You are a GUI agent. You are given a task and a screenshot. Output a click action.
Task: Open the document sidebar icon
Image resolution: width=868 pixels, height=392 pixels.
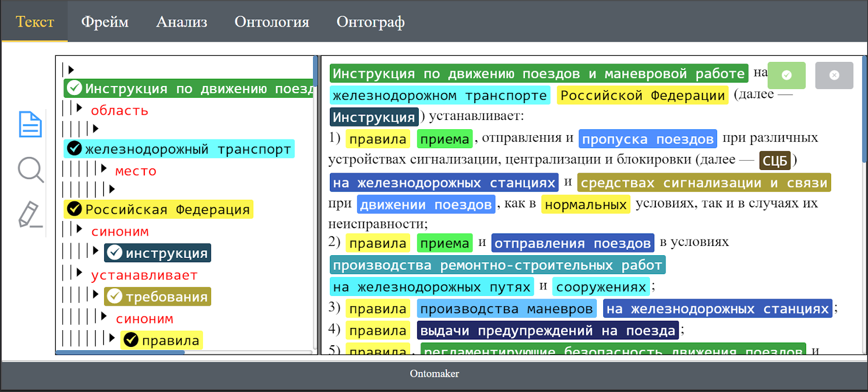[30, 124]
